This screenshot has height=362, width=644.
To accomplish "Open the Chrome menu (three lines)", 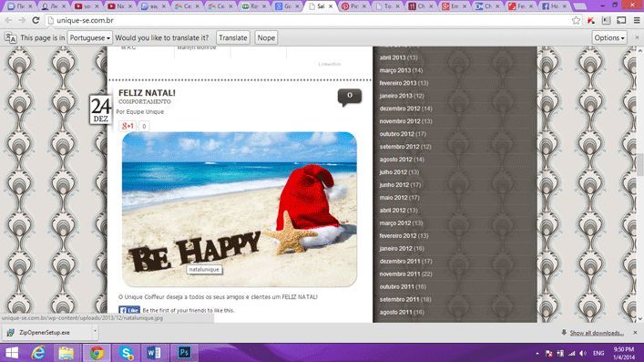I will tap(637, 20).
